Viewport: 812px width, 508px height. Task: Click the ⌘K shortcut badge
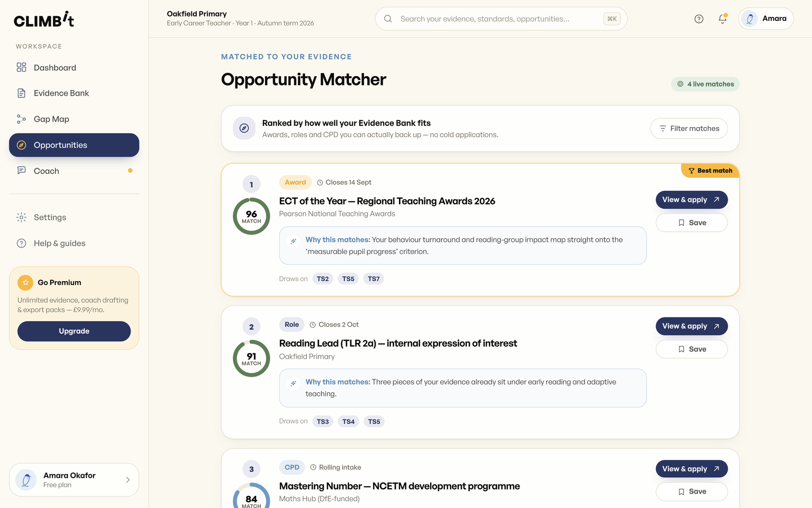tap(612, 19)
